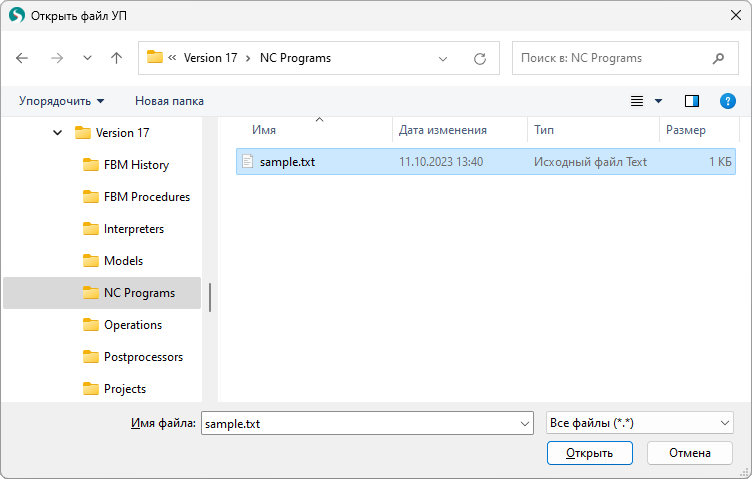The image size is (752, 479).
Task: Refresh the NC Programs folder view
Action: [x=480, y=58]
